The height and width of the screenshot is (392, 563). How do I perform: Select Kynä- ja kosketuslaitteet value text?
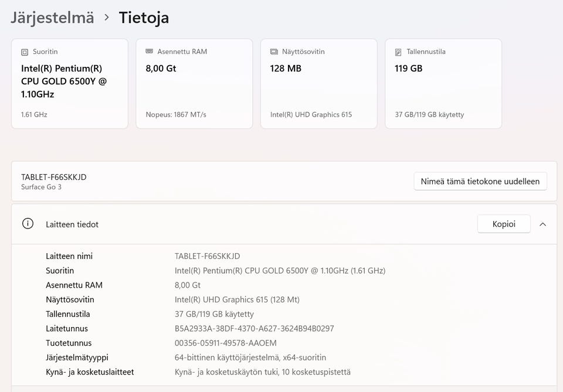263,372
